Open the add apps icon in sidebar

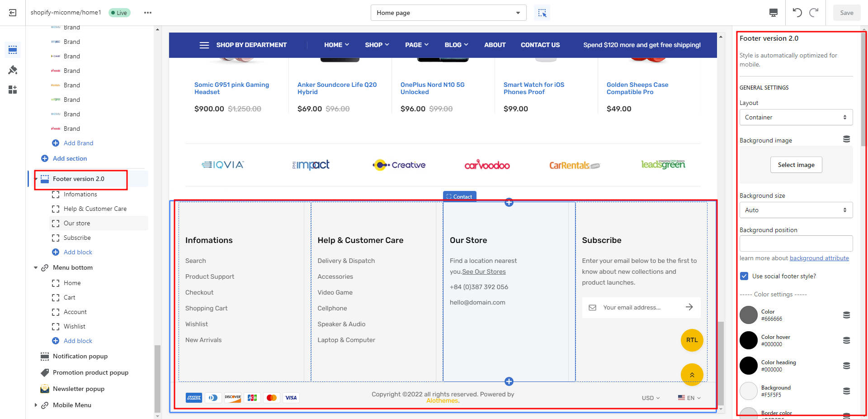tap(13, 90)
